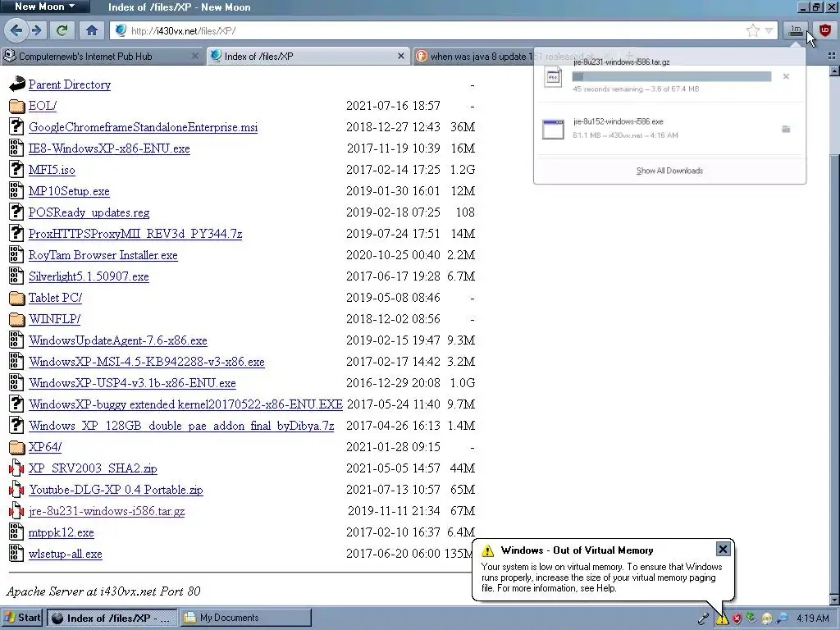Open the EOL/ folder link

pyautogui.click(x=43, y=106)
